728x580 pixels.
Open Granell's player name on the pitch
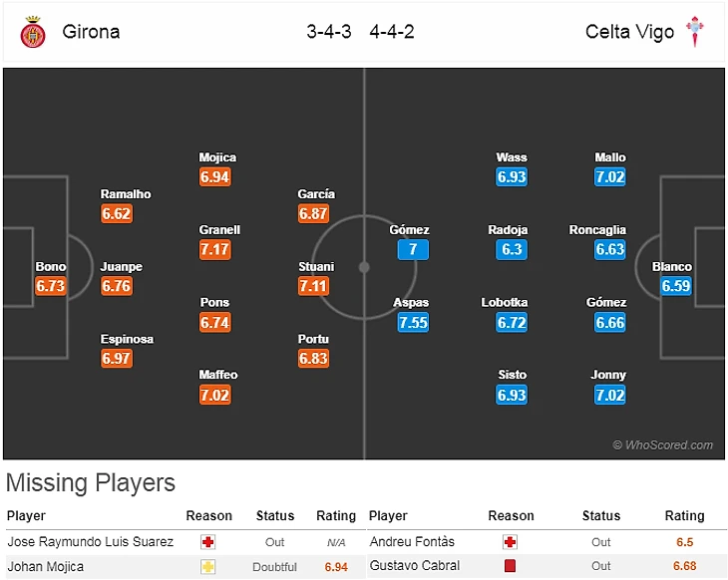pos(219,230)
